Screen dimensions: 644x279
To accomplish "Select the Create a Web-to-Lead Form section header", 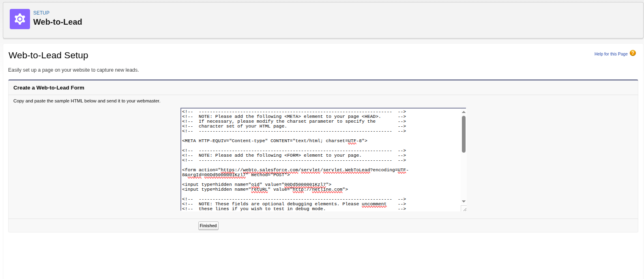I will tap(49, 88).
